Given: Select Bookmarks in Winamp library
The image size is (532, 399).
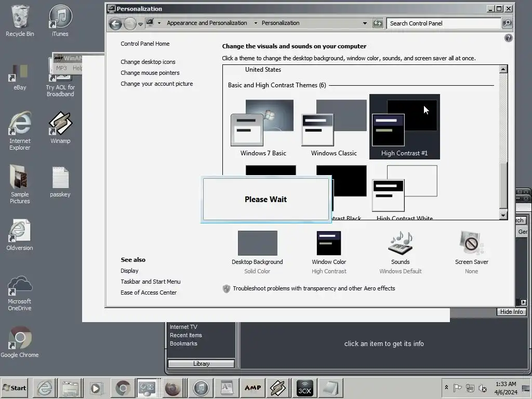Looking at the screenshot, I should click(183, 343).
